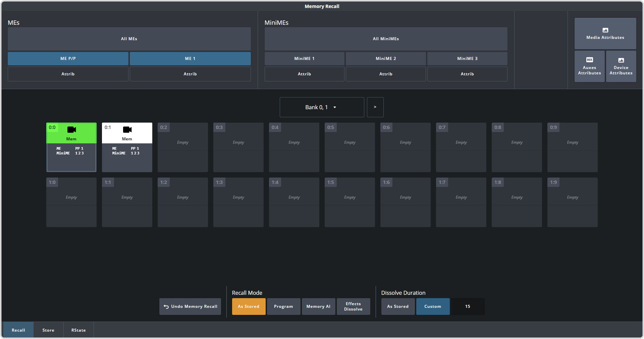Select empty memory slot 0:3
The image size is (644, 339).
(x=238, y=147)
